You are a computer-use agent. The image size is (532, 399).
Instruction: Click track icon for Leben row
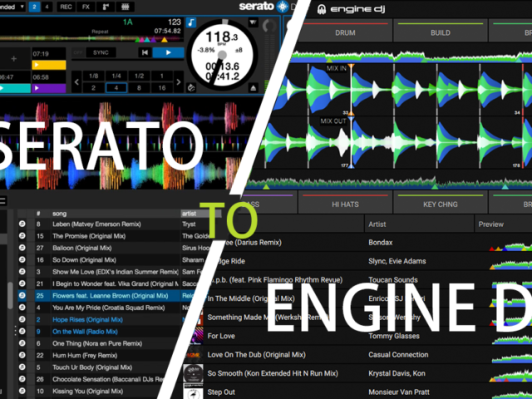click(x=22, y=224)
